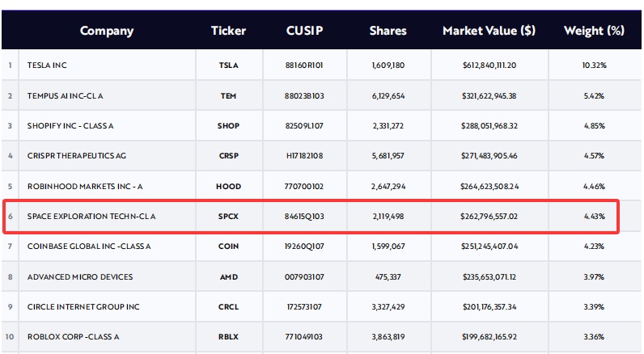This screenshot has height=354, width=644.
Task: Select the Market Value ($) header
Action: 489,31
